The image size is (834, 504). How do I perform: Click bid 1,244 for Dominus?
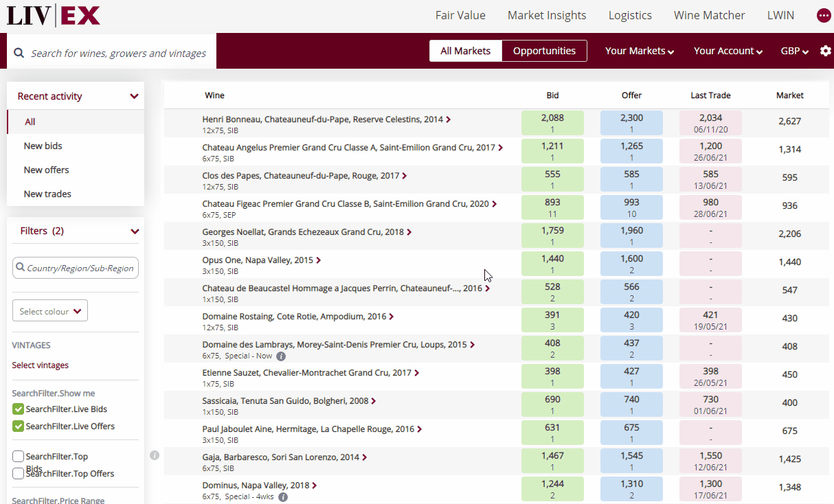pyautogui.click(x=552, y=489)
